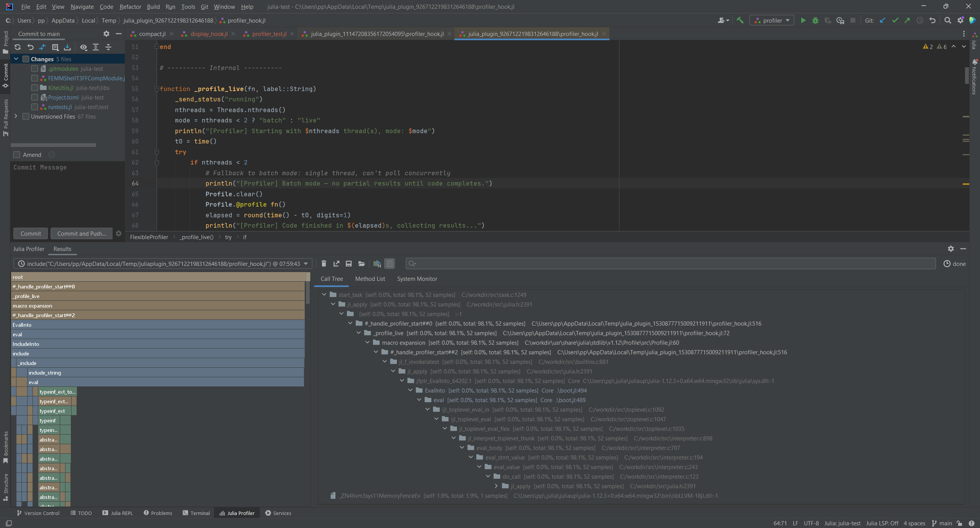Export profiler result with arrow icon

(336, 264)
